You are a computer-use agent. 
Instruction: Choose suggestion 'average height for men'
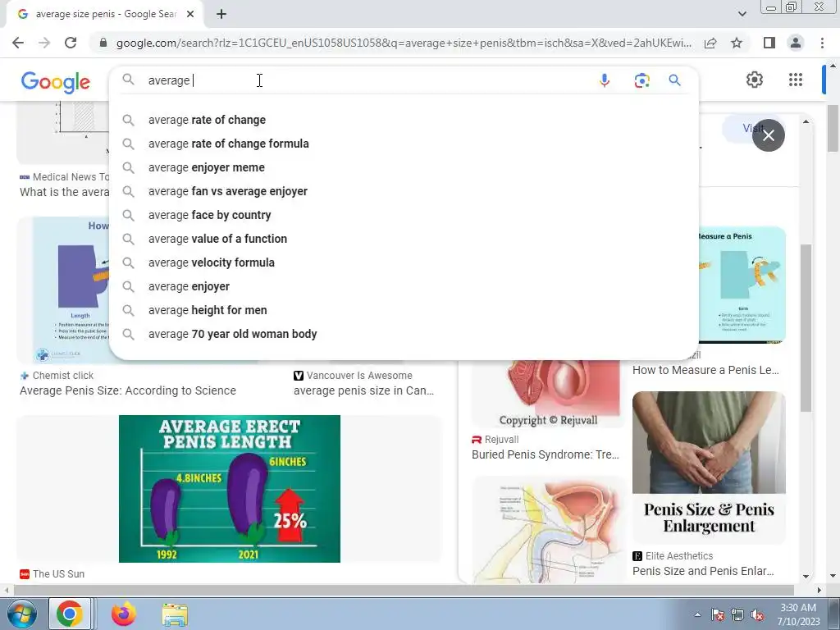click(404, 310)
